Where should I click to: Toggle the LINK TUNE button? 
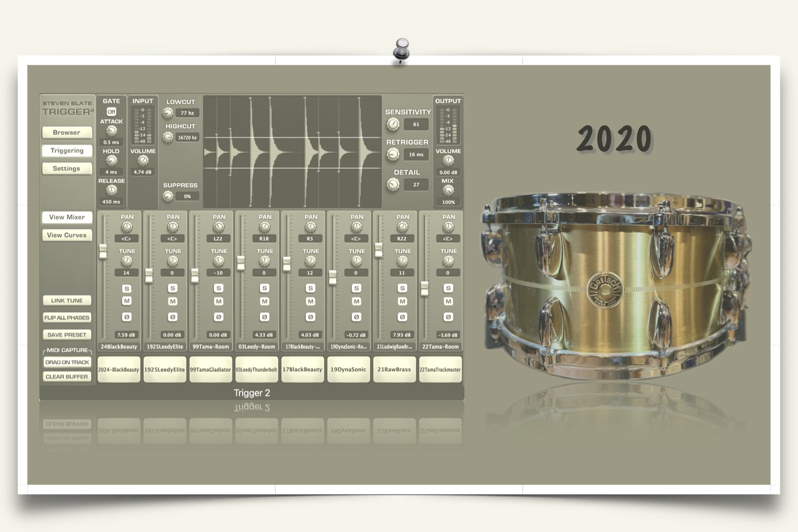[66, 301]
